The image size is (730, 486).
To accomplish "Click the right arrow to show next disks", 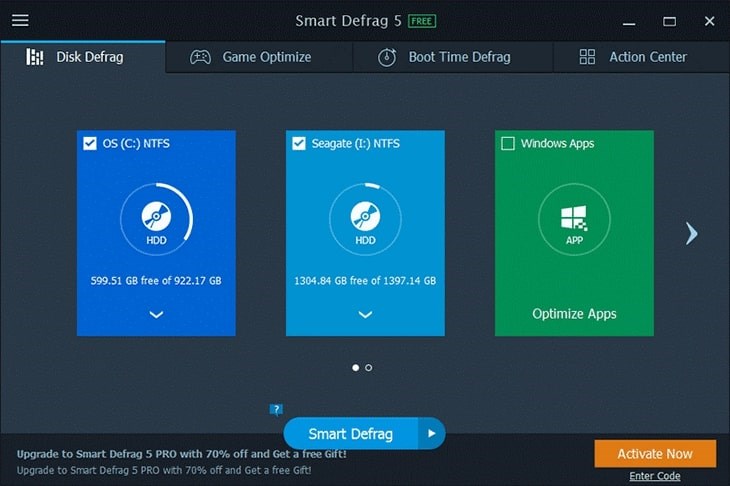I will (691, 233).
